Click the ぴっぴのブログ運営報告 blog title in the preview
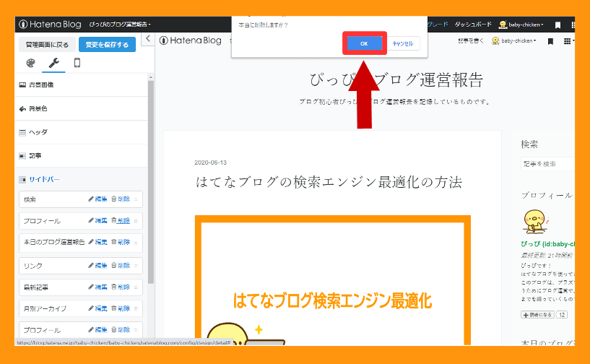The image size is (590, 364). pos(396,79)
